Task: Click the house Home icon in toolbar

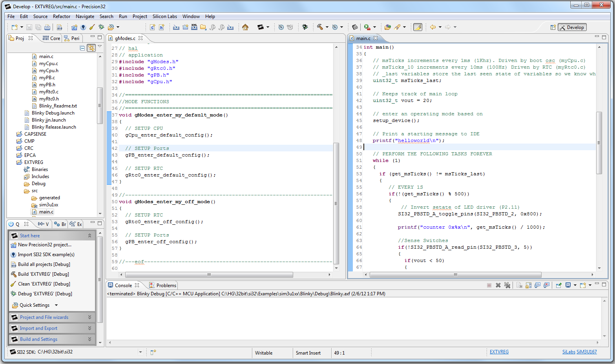Action: tap(245, 27)
